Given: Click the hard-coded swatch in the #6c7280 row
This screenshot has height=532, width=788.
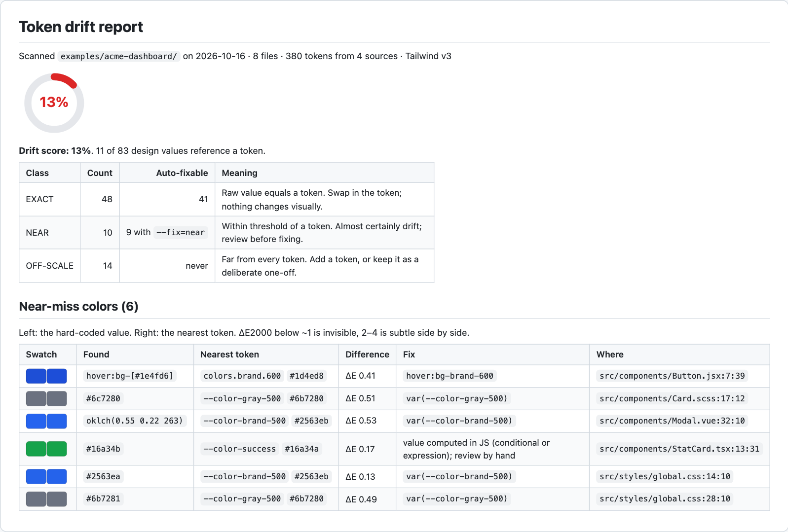Looking at the screenshot, I should [x=36, y=398].
